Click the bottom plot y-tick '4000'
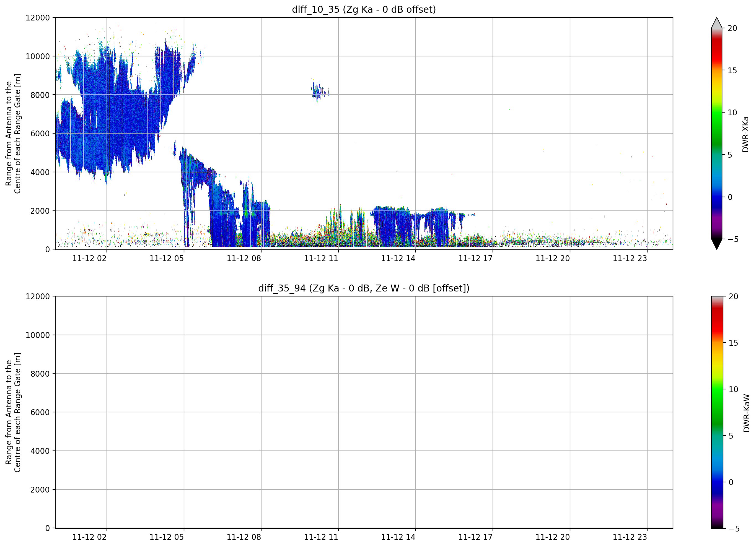This screenshot has height=547, width=756. click(40, 451)
